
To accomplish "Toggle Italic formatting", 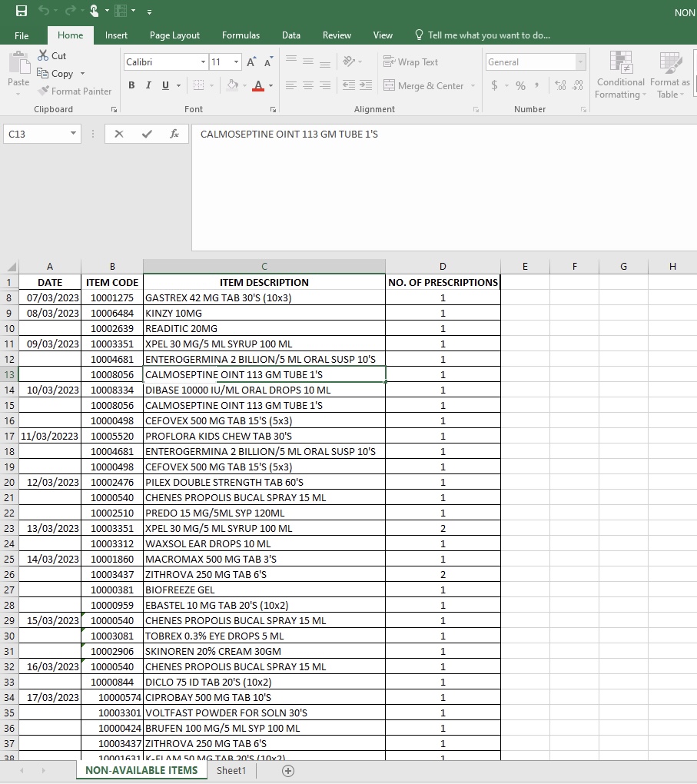I will coord(148,85).
